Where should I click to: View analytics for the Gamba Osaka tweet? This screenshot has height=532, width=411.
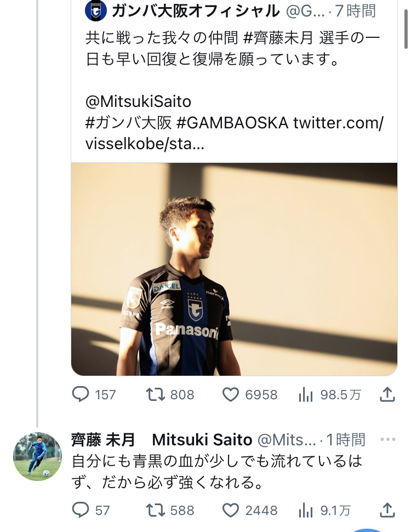pos(305,394)
